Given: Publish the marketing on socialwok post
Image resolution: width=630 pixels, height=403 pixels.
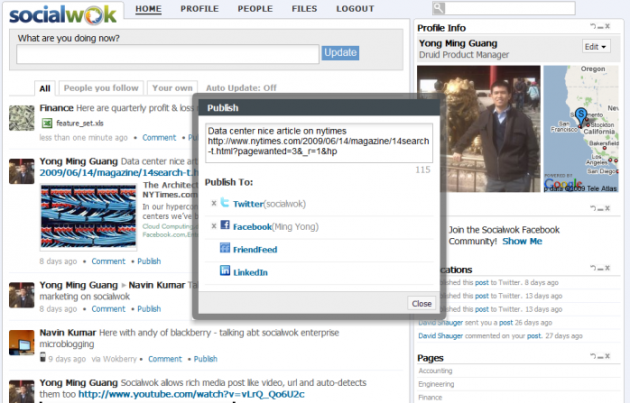Looking at the screenshot, I should tap(149, 309).
